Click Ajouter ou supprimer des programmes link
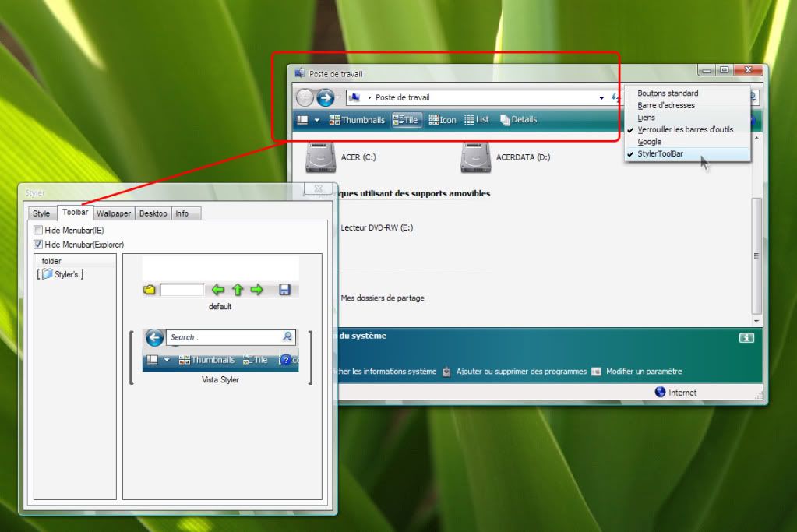 [520, 372]
